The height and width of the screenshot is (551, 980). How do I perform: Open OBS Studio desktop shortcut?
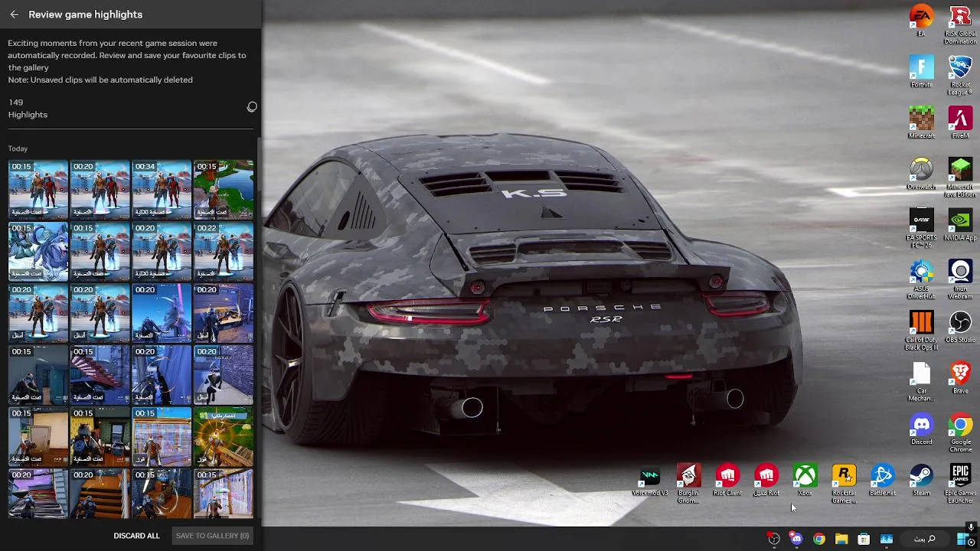960,327
